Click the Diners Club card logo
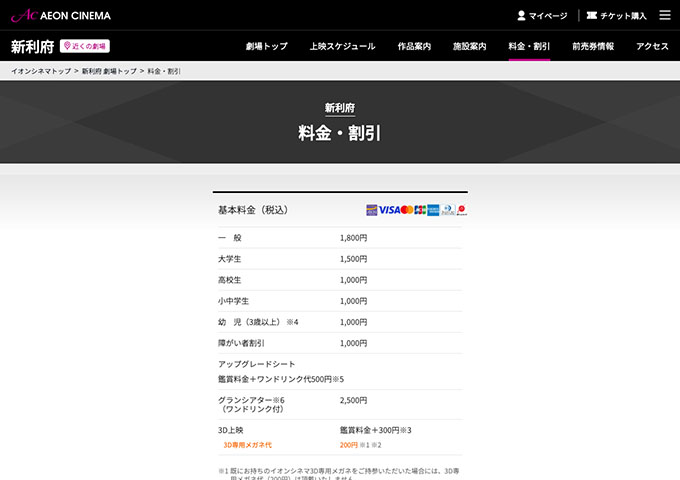The width and height of the screenshot is (680, 480). (x=448, y=210)
